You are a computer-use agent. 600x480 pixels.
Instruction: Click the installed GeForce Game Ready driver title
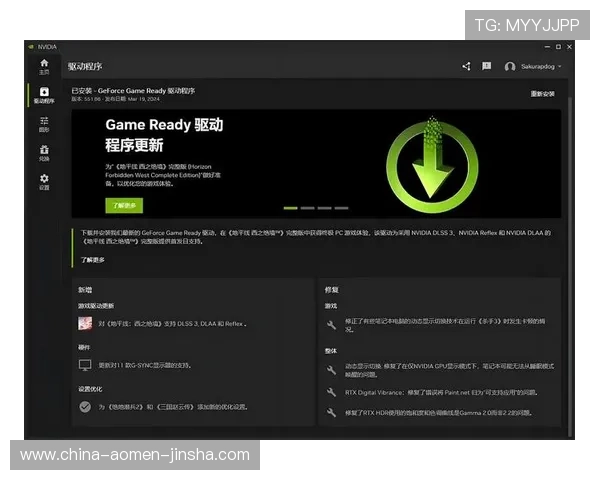coord(133,91)
